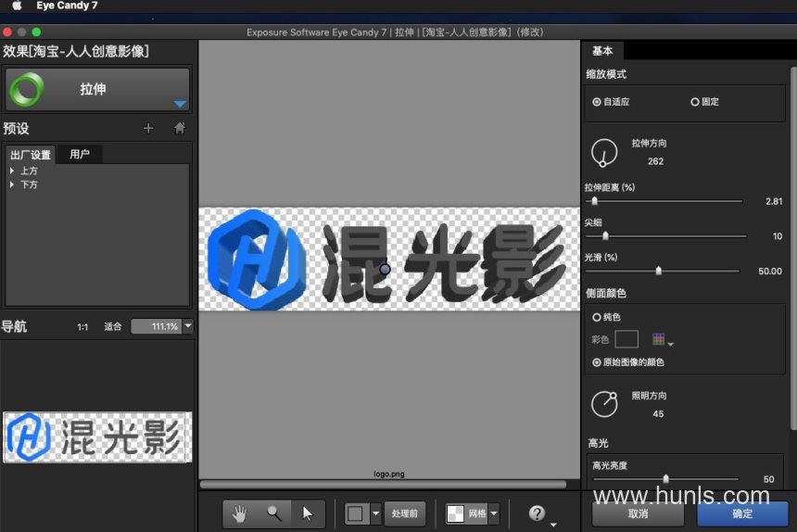Open the Apple menu

[17, 6]
